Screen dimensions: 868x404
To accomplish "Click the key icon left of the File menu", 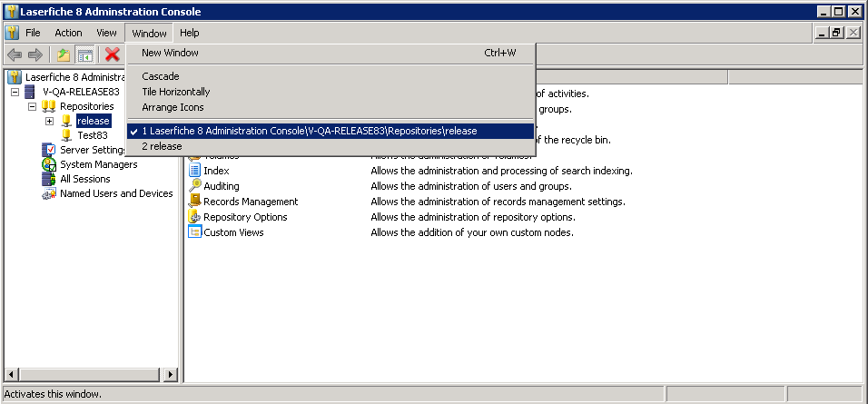I will tap(12, 33).
